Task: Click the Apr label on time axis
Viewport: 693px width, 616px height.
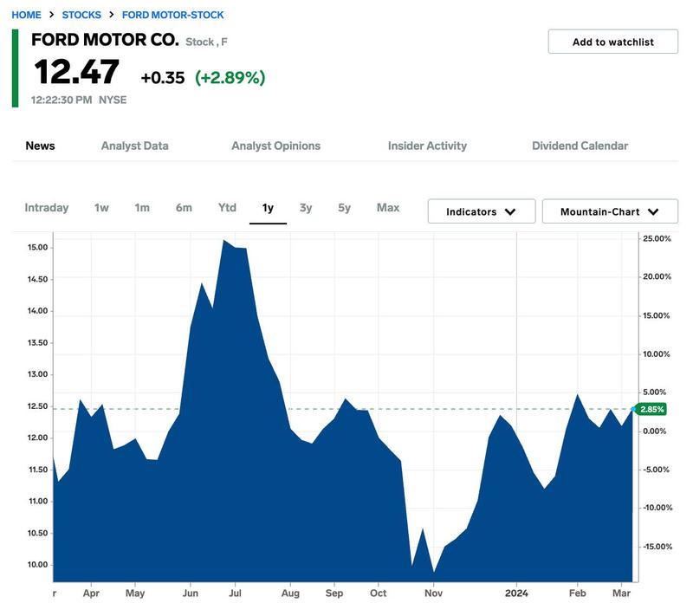Action: point(91,593)
